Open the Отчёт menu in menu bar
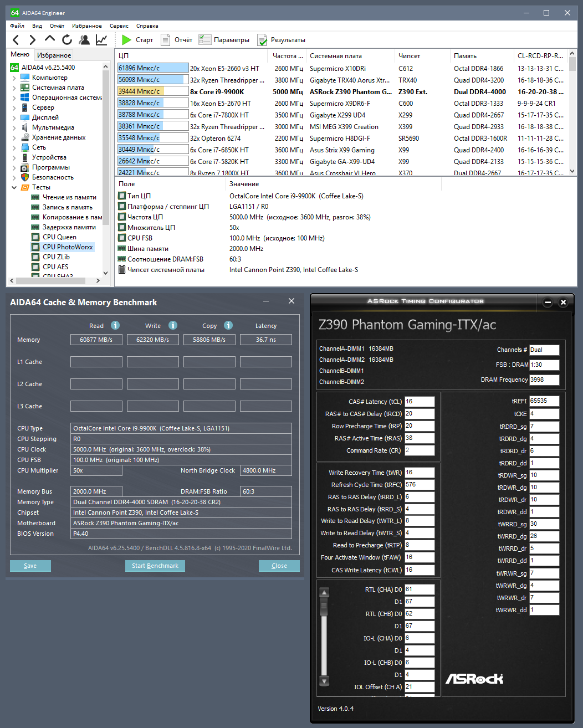This screenshot has width=583, height=728. pyautogui.click(x=57, y=25)
